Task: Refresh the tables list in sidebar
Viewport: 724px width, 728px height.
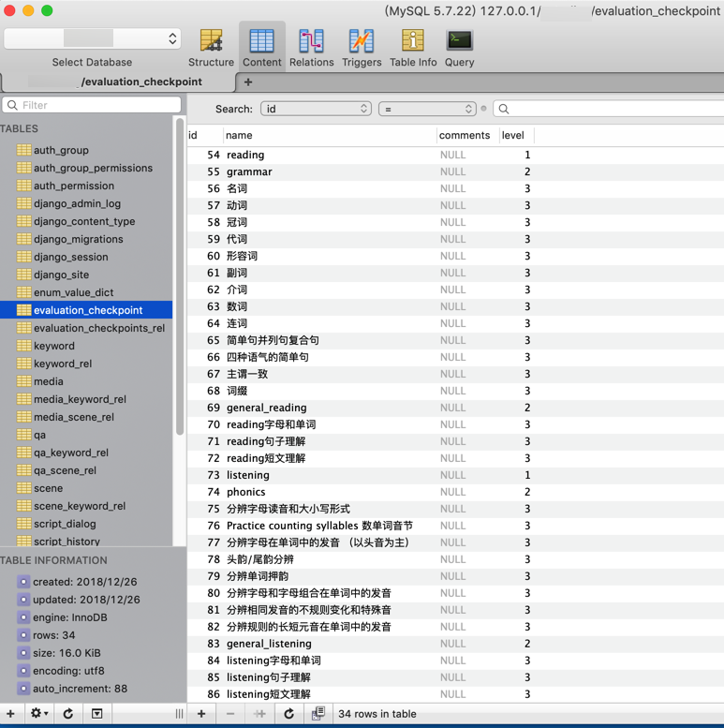Action: coord(67,714)
